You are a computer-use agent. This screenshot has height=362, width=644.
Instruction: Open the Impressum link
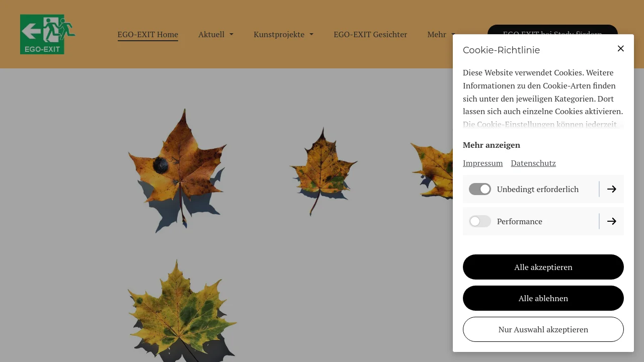click(482, 163)
